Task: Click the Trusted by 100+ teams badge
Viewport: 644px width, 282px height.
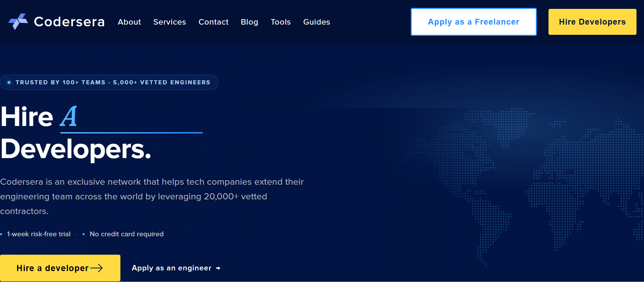Action: (x=109, y=82)
